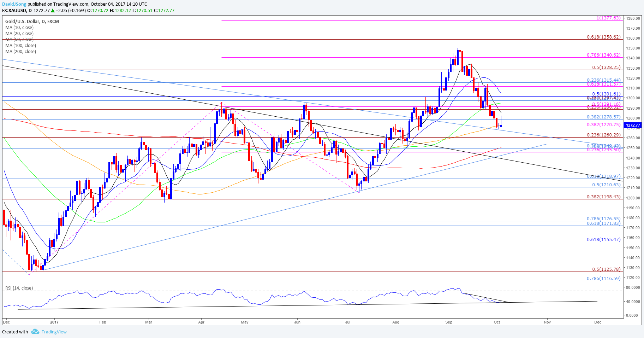Screen dimensions: 644x338
Task: Click the Dec label at time axis start
Action: (x=6, y=322)
